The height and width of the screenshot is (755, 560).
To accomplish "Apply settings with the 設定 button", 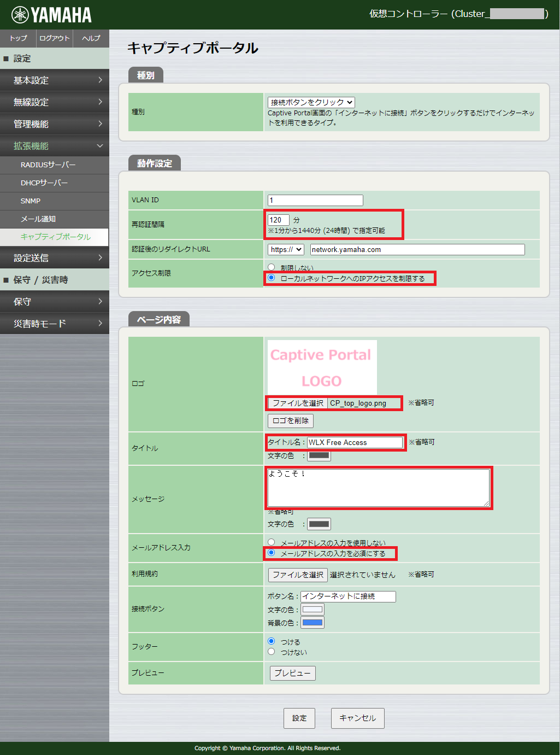I will (299, 718).
